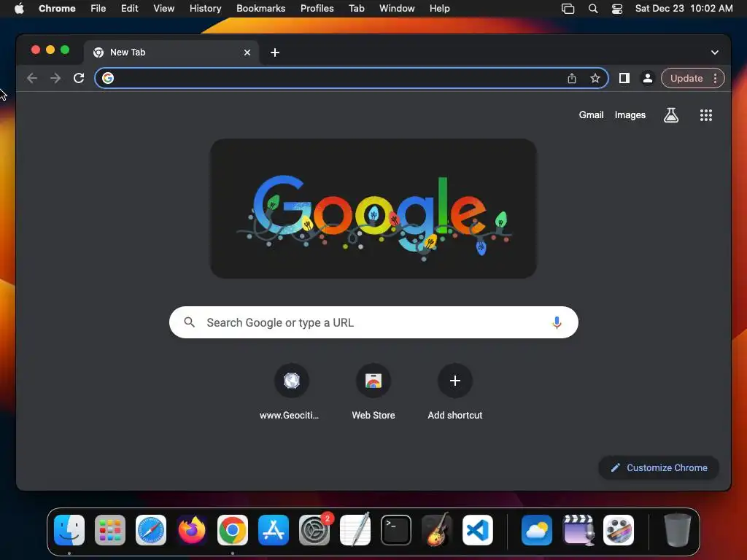The image size is (747, 560).
Task: Open System Settings from the Dock
Action: (x=314, y=530)
